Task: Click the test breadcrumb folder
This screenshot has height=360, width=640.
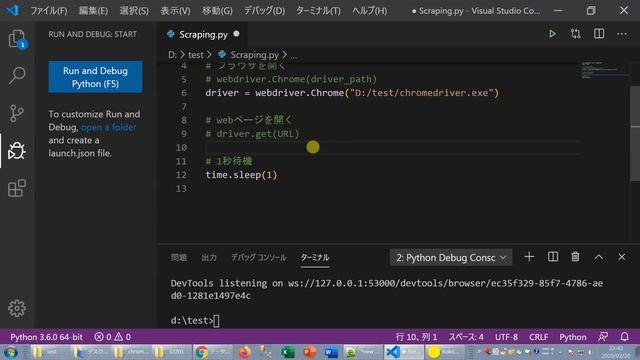Action: (196, 55)
